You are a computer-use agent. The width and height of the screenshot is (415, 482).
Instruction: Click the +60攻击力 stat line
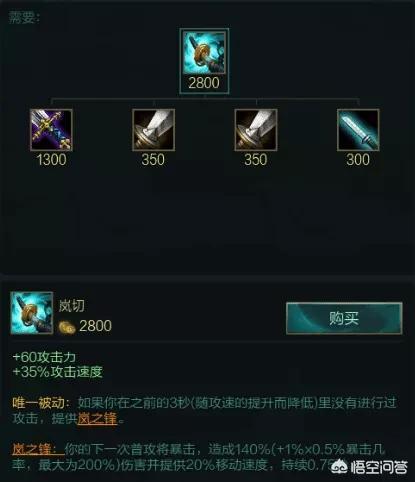[44, 357]
